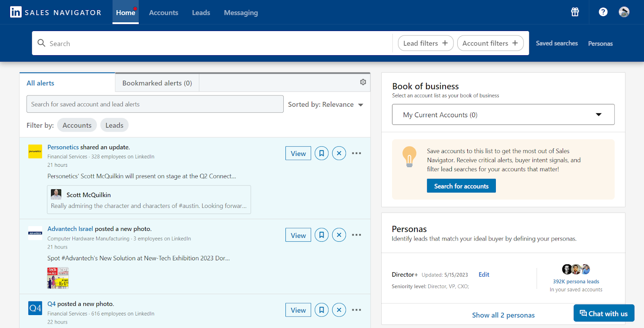Click the LinkedIn Sales Navigator logo
Screen dimensions: 644x328
click(x=56, y=12)
